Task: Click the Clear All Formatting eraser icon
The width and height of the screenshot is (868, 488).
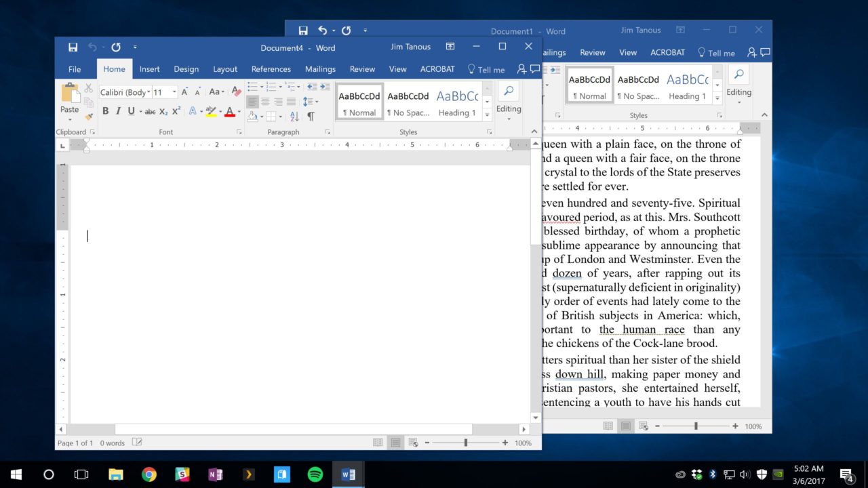Action: coord(236,91)
